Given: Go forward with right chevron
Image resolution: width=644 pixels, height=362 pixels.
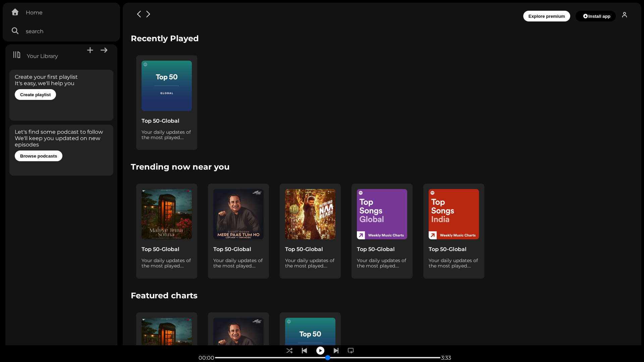Looking at the screenshot, I should 148,14.
